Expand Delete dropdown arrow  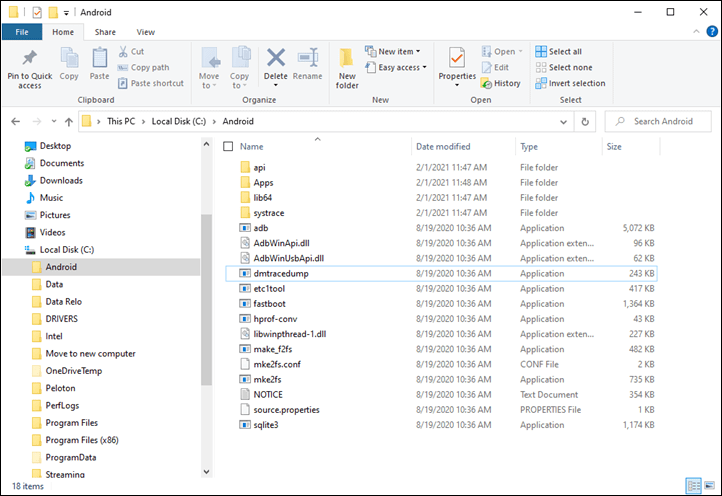(x=276, y=86)
